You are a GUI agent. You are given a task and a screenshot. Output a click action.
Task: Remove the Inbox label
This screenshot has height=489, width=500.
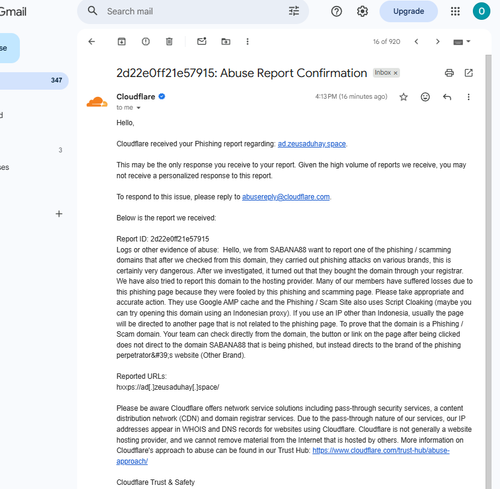tap(396, 73)
